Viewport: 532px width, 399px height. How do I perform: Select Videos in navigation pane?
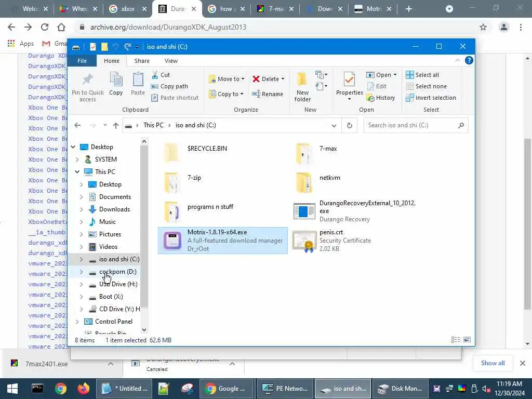click(x=108, y=247)
